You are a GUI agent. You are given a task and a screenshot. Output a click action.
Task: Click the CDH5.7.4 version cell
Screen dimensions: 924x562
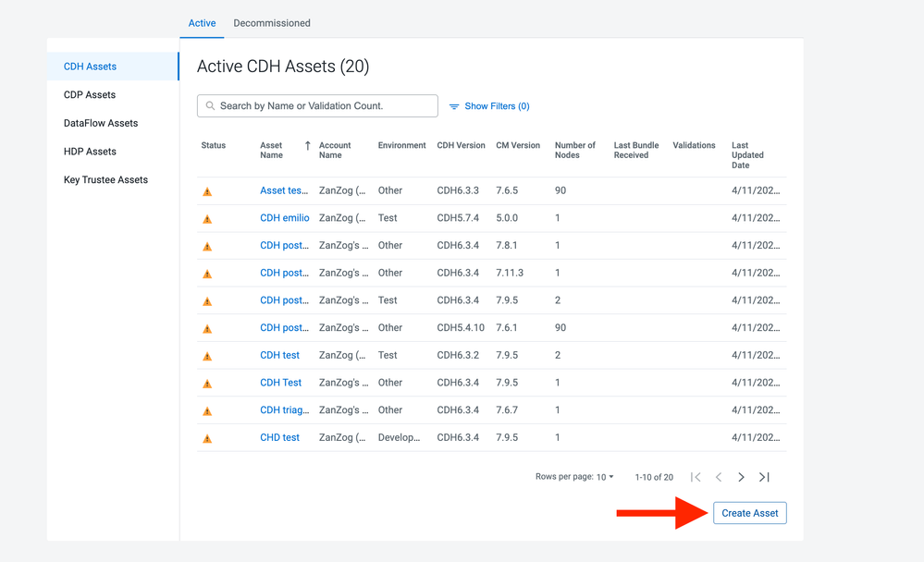pyautogui.click(x=458, y=218)
